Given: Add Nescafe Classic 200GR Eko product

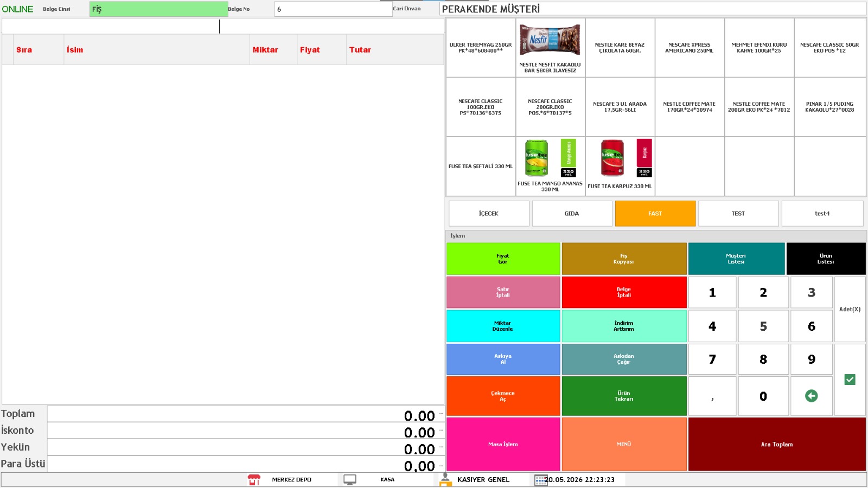Looking at the screenshot, I should point(550,107).
